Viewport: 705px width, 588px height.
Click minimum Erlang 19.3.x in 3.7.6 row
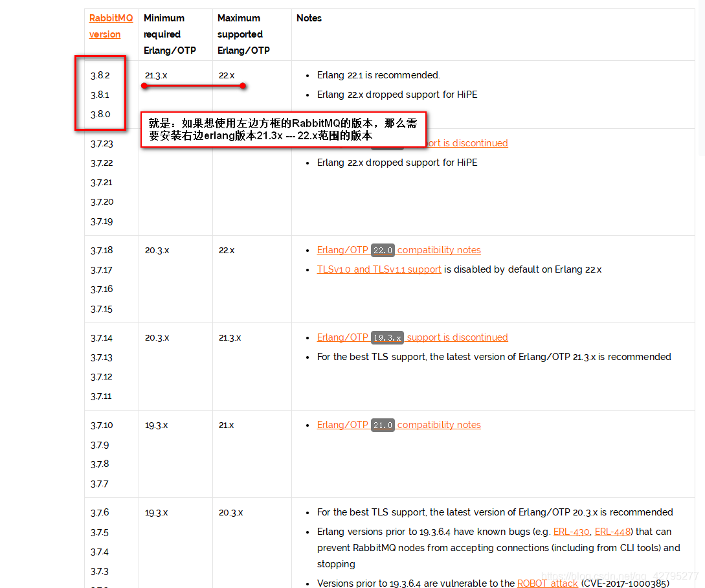click(x=157, y=513)
